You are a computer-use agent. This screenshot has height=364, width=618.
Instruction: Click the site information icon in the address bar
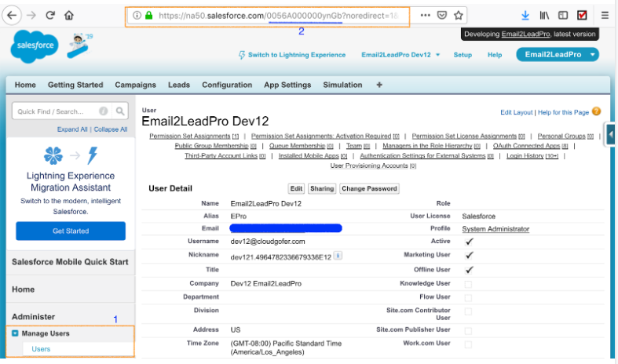click(x=137, y=16)
